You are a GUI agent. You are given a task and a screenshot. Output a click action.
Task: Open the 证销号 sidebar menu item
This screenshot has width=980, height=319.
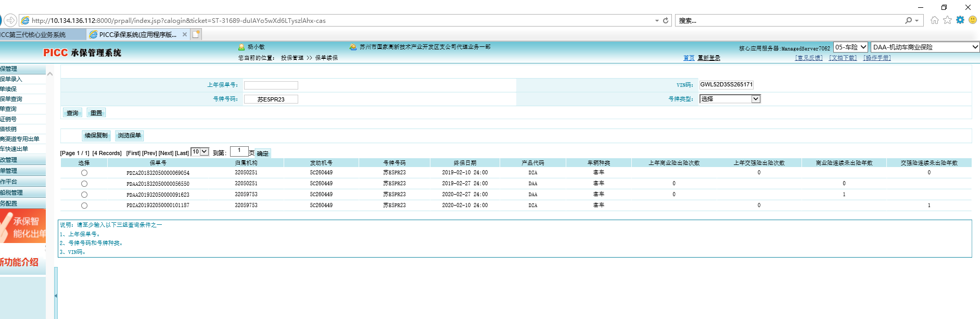point(8,119)
